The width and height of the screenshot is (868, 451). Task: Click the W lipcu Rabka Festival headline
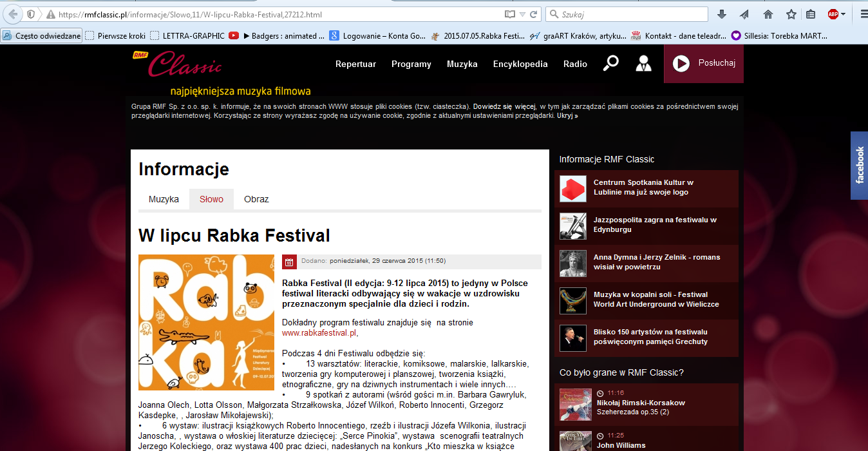coord(234,235)
